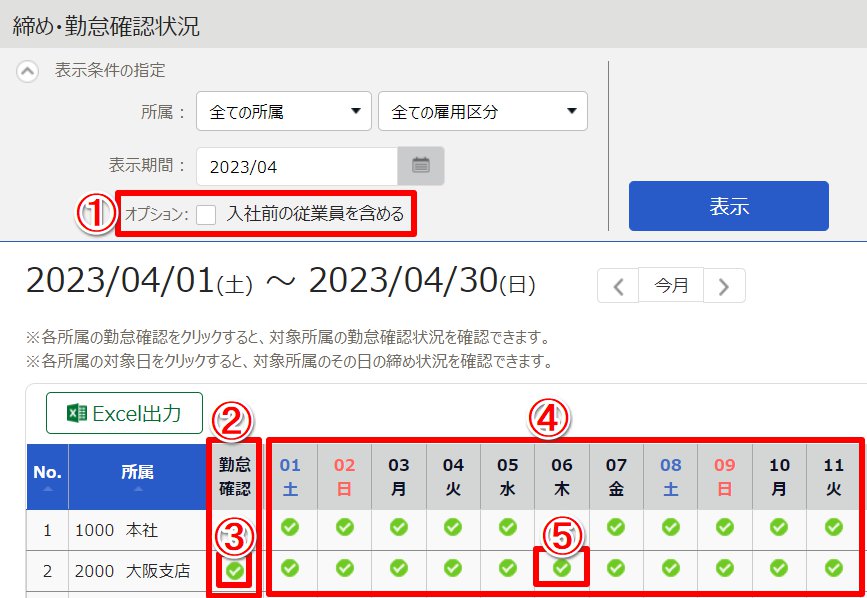
Task: Click the blue 表示 button
Action: click(728, 206)
